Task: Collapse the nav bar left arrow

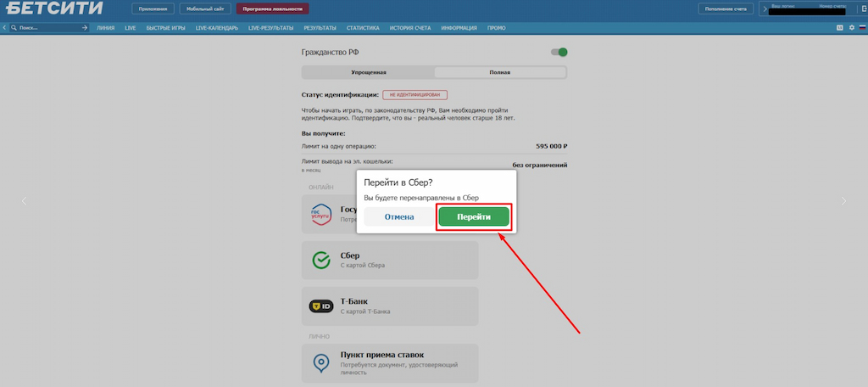Action: coord(4,27)
